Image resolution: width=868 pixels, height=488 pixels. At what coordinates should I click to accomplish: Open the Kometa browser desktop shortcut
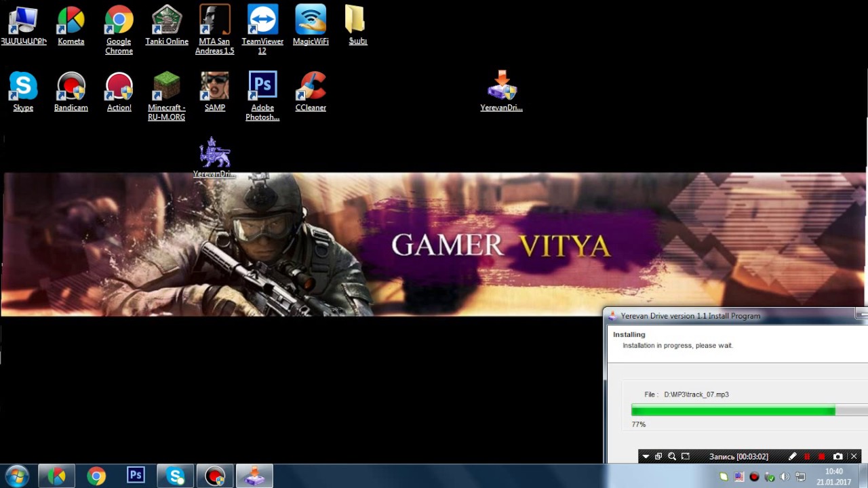pyautogui.click(x=71, y=26)
